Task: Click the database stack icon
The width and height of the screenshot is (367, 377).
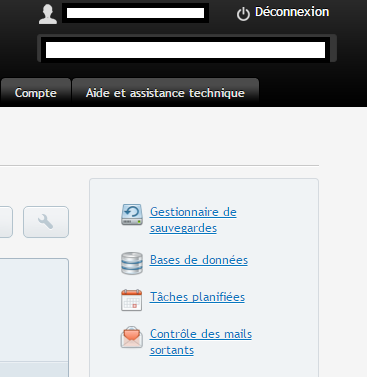Action: click(132, 263)
